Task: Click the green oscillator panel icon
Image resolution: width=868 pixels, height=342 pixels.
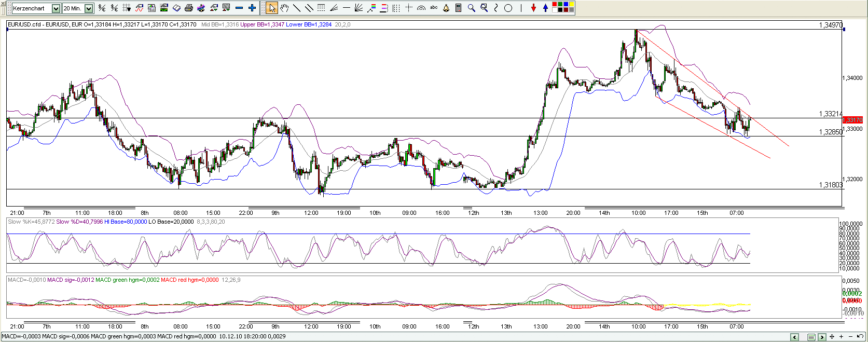Action: pyautogui.click(x=164, y=8)
